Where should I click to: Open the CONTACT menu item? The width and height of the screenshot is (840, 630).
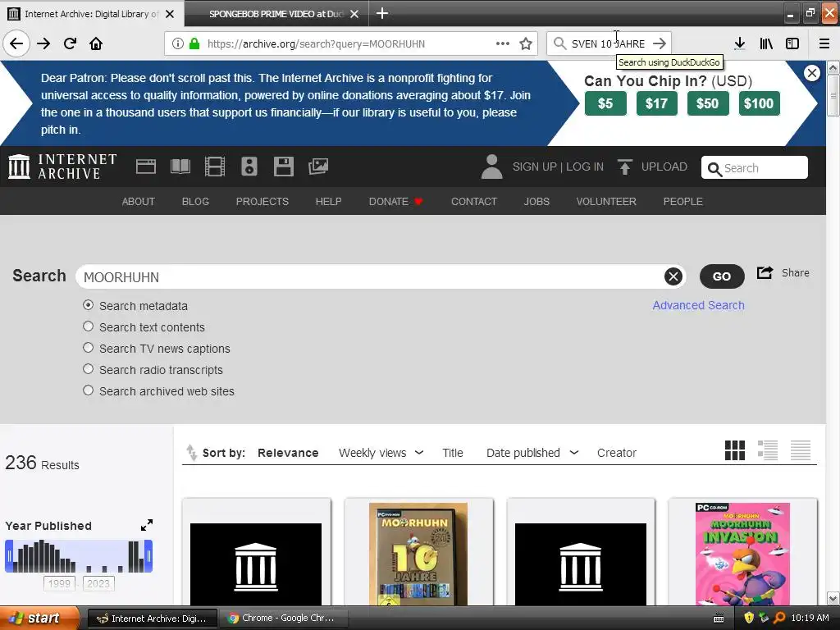474,202
